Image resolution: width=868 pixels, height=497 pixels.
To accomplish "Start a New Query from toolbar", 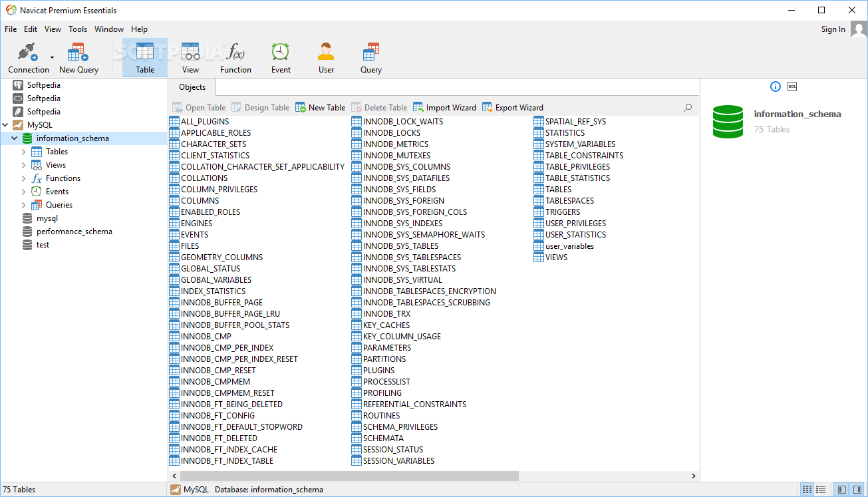I will click(x=78, y=58).
